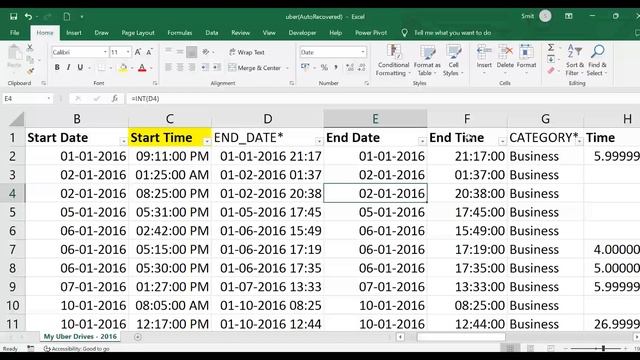This screenshot has height=360, width=640.
Task: Open Find & Select menu
Action: point(597,60)
